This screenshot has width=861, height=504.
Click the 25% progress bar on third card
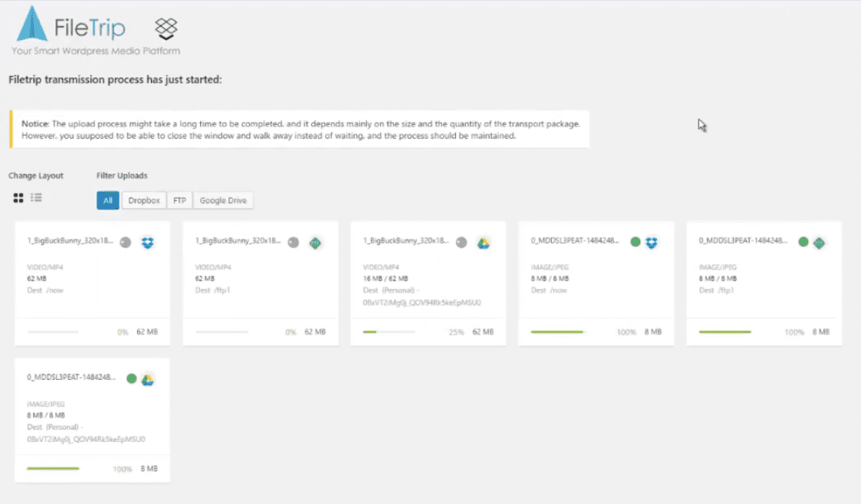[390, 332]
